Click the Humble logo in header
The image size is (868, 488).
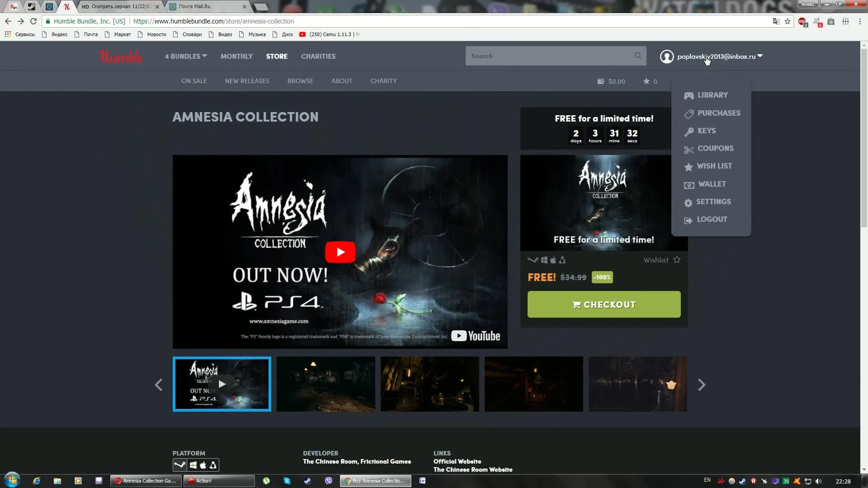click(x=120, y=56)
